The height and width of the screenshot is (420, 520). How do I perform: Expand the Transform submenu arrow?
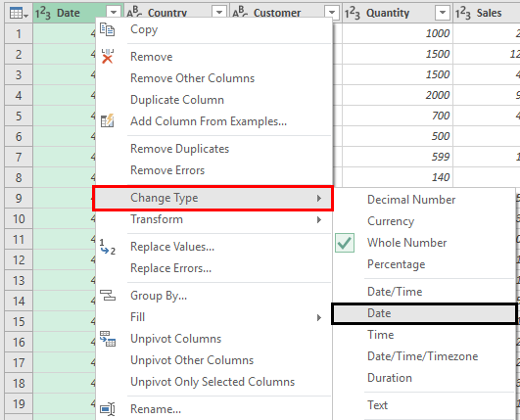[x=318, y=219]
